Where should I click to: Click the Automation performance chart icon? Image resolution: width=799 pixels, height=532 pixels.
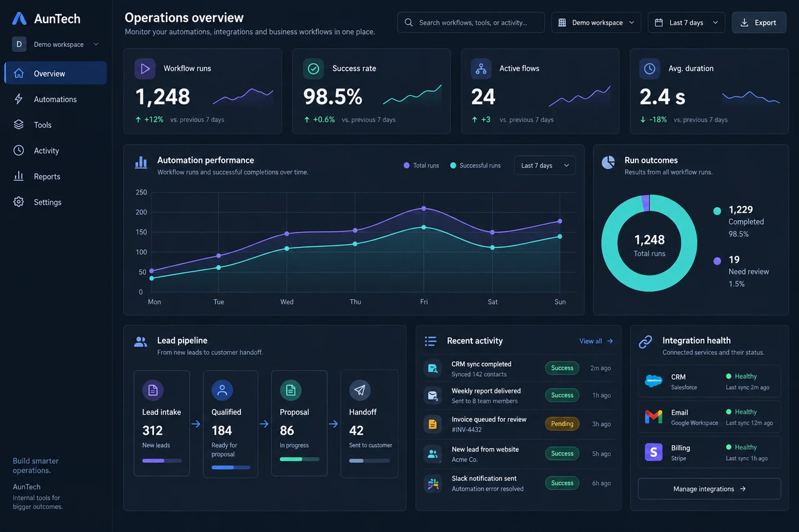click(x=142, y=163)
